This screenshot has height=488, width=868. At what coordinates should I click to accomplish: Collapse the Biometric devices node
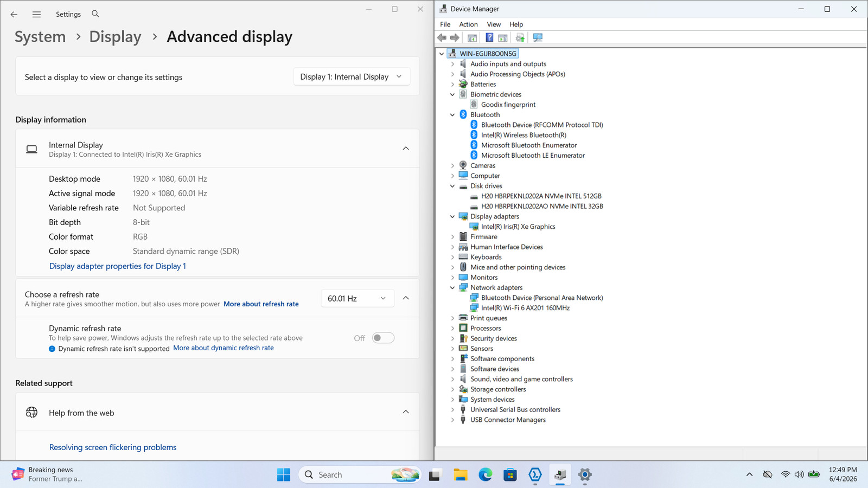(452, 94)
